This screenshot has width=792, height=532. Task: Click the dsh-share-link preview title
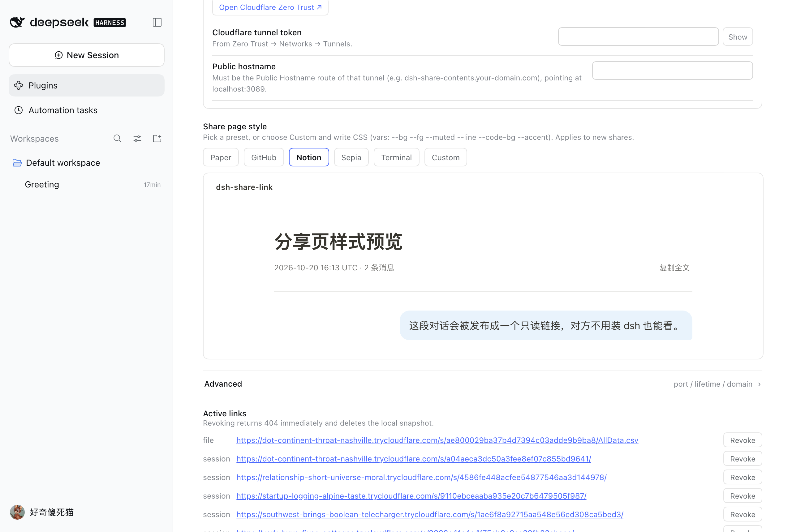pyautogui.click(x=244, y=187)
